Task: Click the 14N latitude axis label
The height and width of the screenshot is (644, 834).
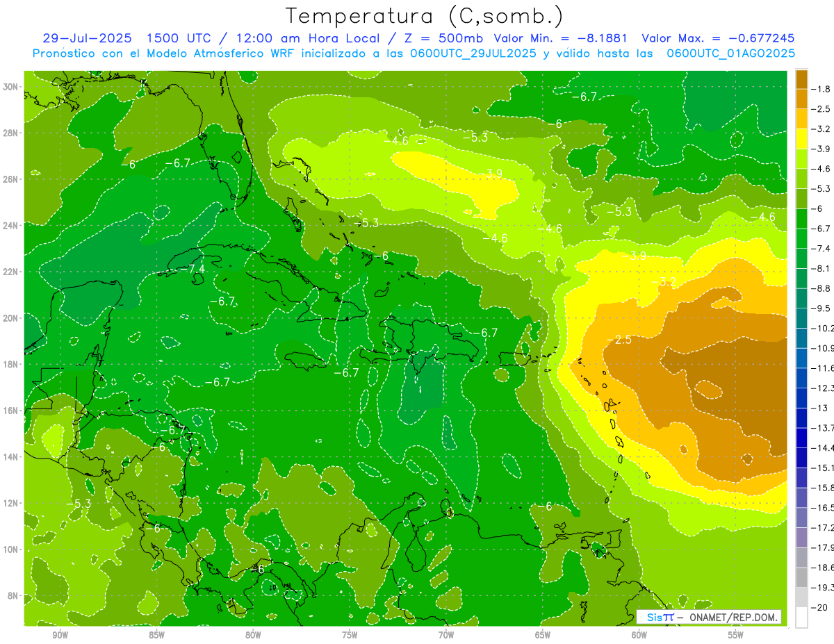Action: coord(12,456)
